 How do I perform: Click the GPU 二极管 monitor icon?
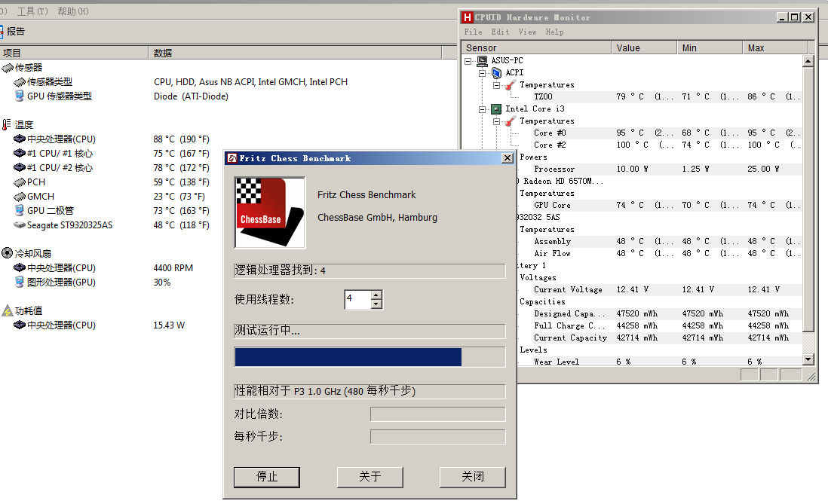click(x=20, y=210)
